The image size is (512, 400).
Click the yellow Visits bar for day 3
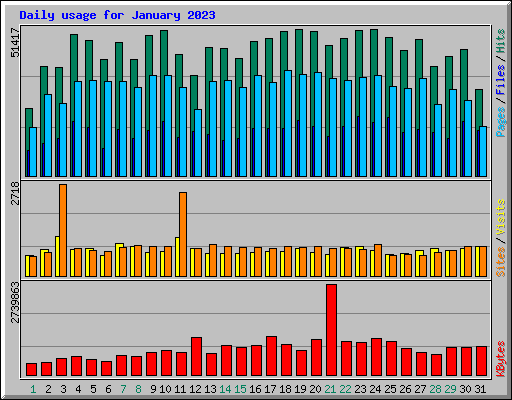(57, 256)
